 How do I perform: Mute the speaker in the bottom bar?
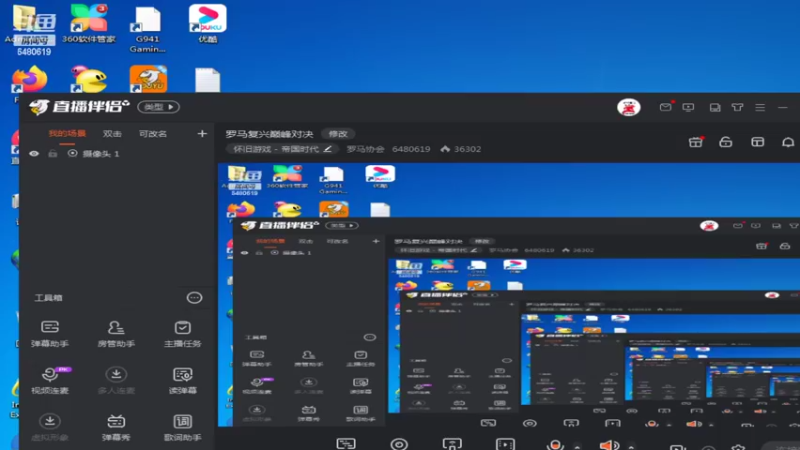[x=609, y=444]
